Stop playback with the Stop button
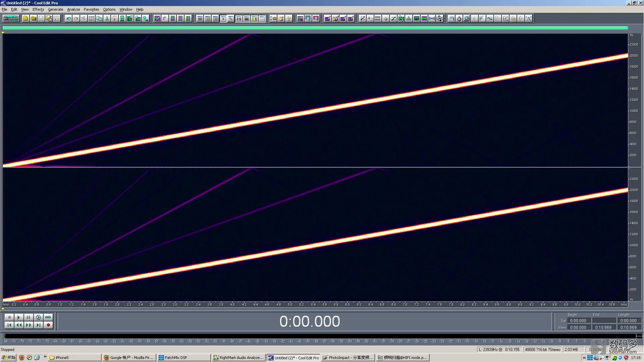The image size is (644, 362). point(9,317)
